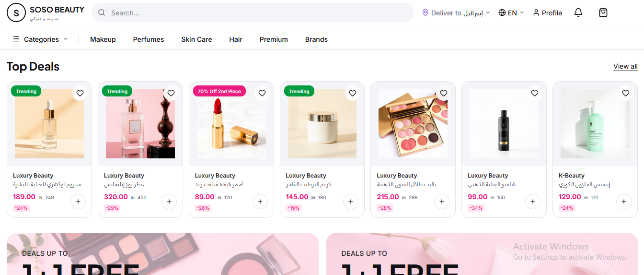The width and height of the screenshot is (644, 275).
Task: Add 320.00 perfume to cart
Action: tap(169, 202)
